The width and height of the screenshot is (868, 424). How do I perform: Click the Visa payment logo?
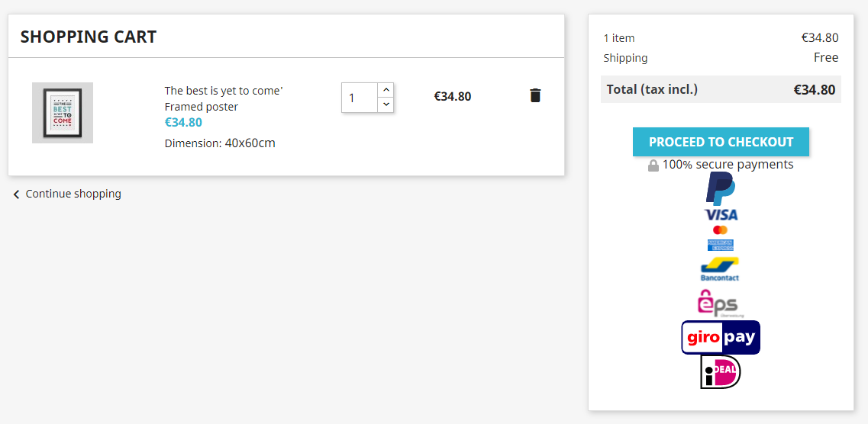pos(721,214)
